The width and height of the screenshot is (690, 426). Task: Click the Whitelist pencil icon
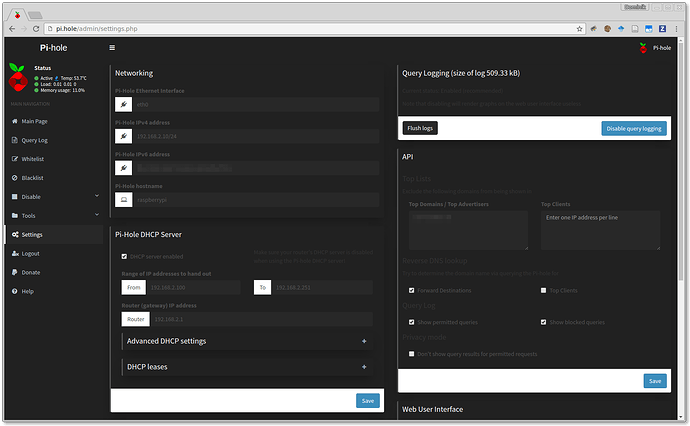point(15,159)
